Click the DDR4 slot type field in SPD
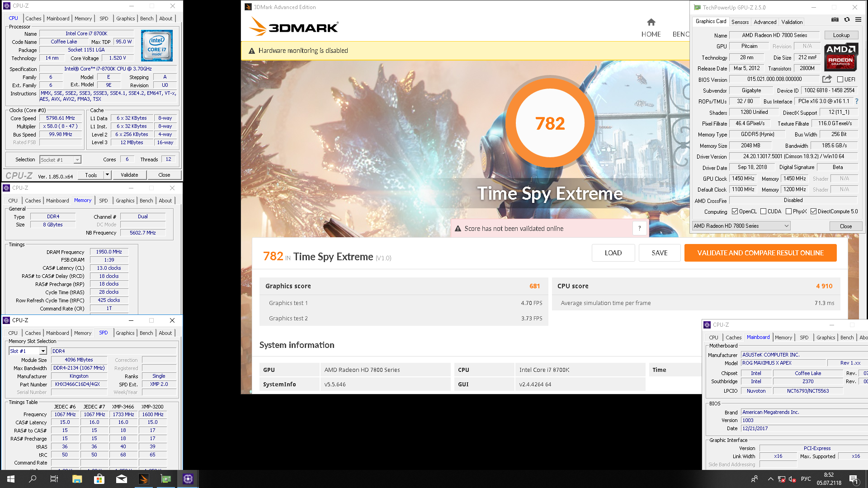This screenshot has width=868, height=488. click(113, 351)
